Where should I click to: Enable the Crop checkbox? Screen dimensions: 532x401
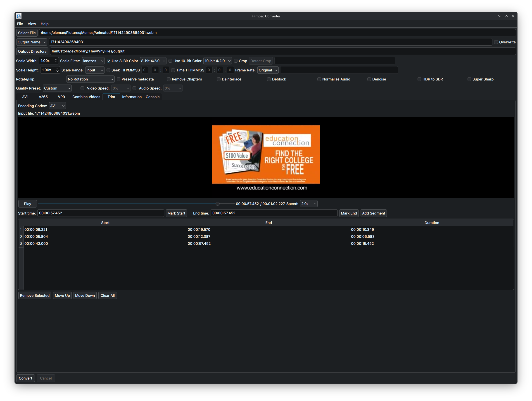(x=236, y=61)
